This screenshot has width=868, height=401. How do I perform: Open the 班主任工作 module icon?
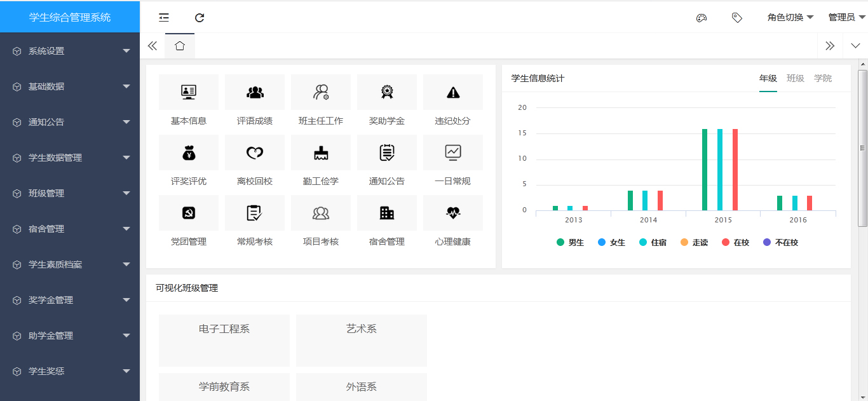pos(320,92)
